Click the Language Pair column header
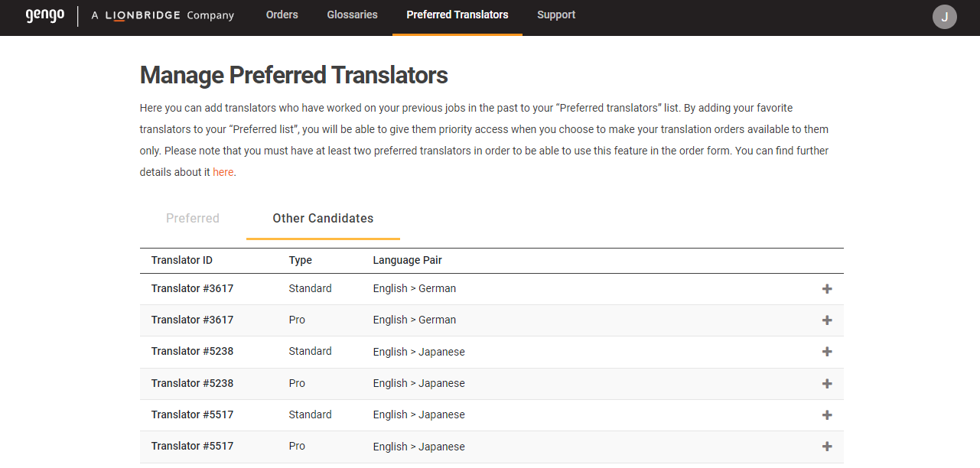 (x=408, y=260)
